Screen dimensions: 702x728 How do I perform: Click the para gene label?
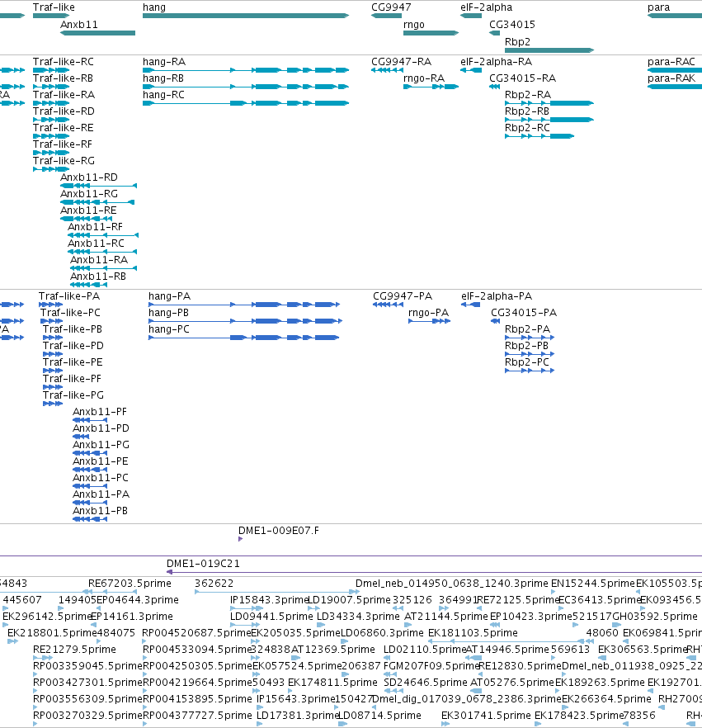pyautogui.click(x=659, y=7)
